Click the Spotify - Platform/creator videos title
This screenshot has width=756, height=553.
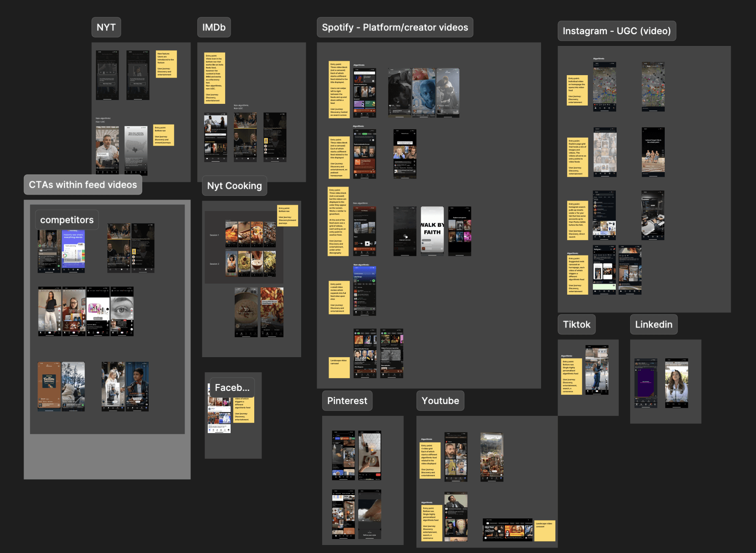coord(395,27)
